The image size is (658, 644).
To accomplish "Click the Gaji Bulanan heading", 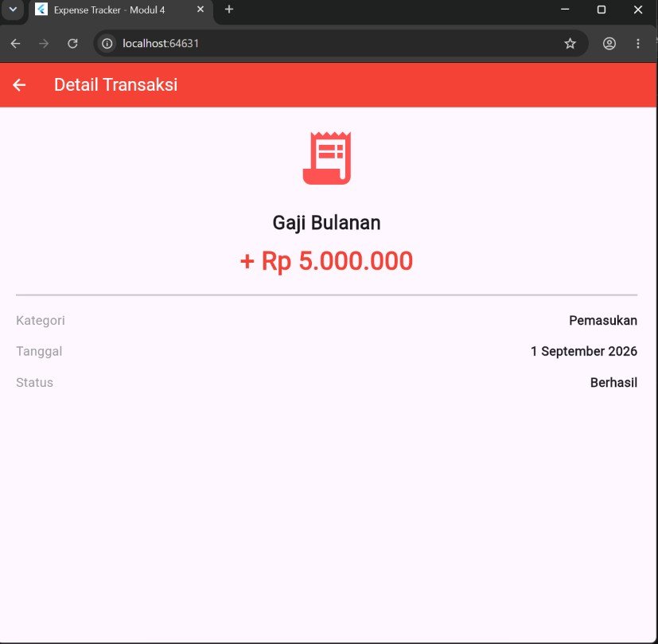I will [x=326, y=223].
